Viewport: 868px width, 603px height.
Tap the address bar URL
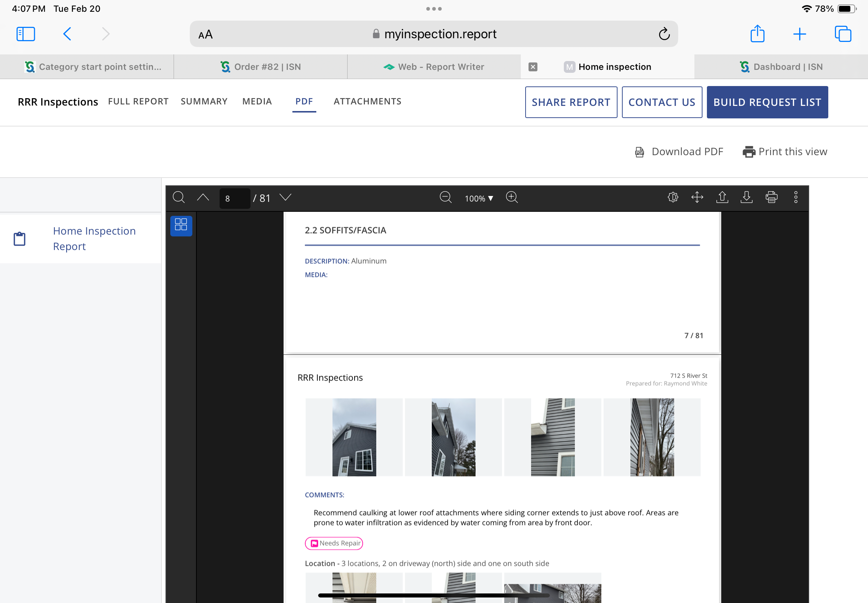(440, 34)
